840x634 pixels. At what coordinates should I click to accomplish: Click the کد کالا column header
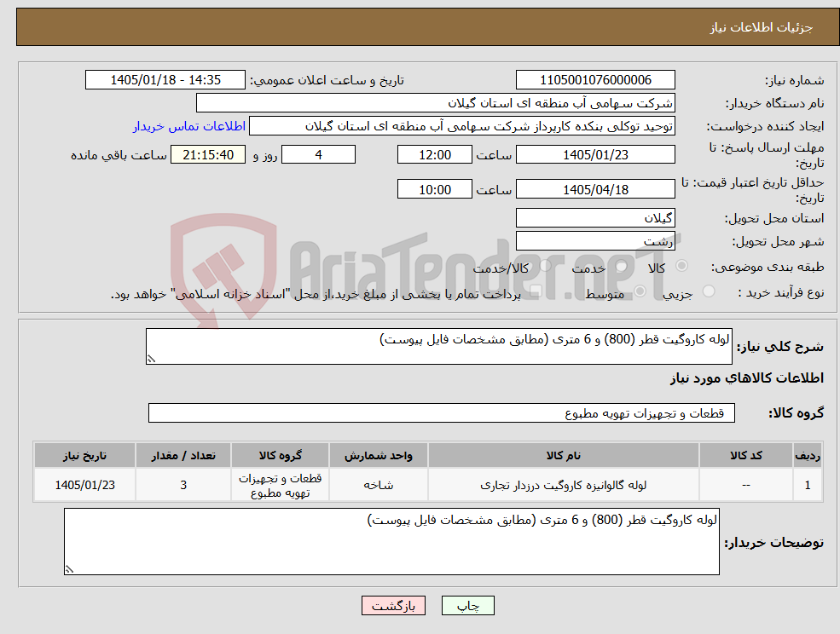pyautogui.click(x=745, y=456)
